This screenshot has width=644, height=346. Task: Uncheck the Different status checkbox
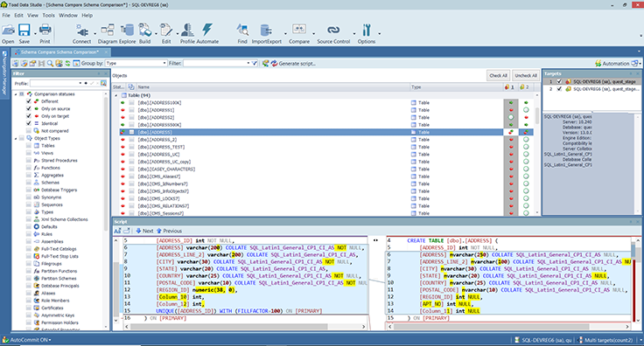pos(29,101)
